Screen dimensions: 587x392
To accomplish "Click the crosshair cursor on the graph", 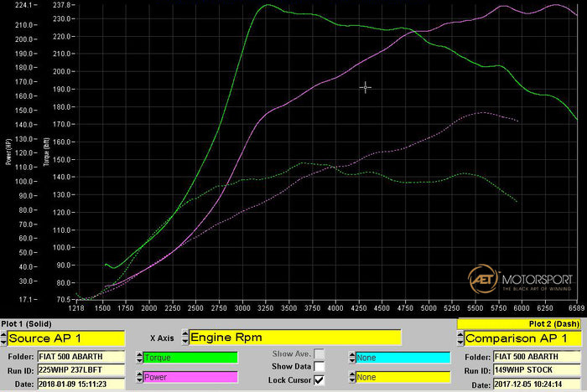I will [365, 87].
